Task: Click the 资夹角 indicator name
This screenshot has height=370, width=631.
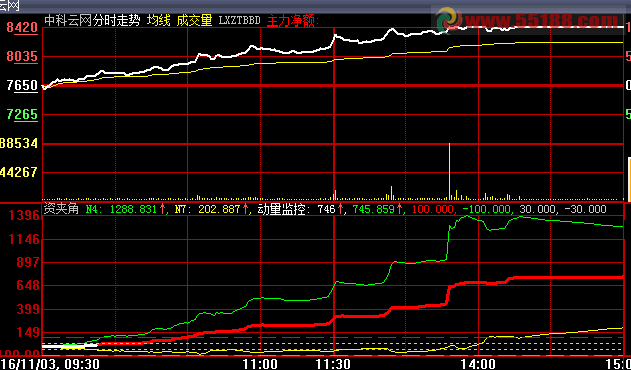Action: pyautogui.click(x=61, y=209)
